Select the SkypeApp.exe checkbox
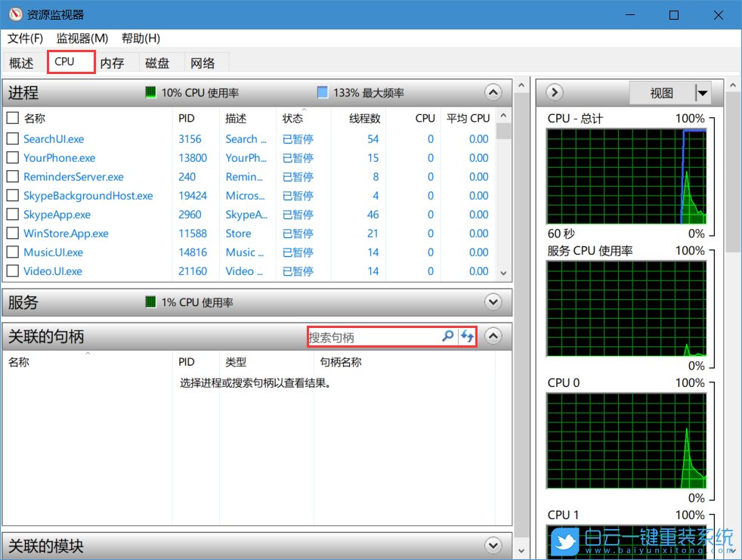The image size is (742, 560). pos(12,214)
